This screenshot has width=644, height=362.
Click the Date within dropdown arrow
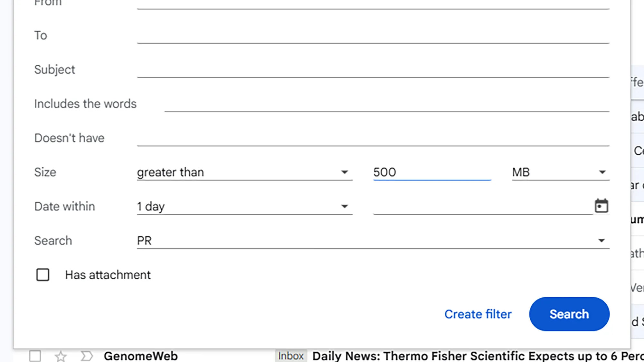[345, 206]
